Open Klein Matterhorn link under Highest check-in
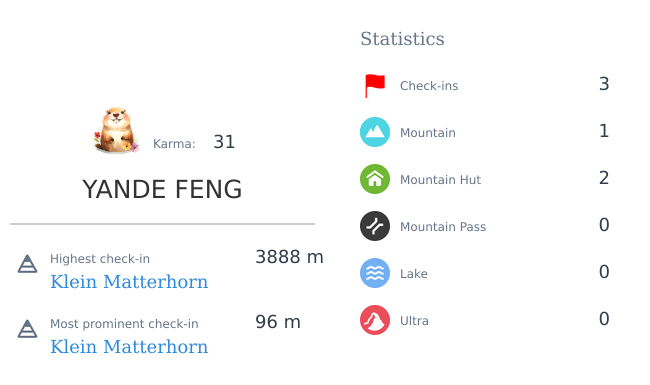 [129, 282]
